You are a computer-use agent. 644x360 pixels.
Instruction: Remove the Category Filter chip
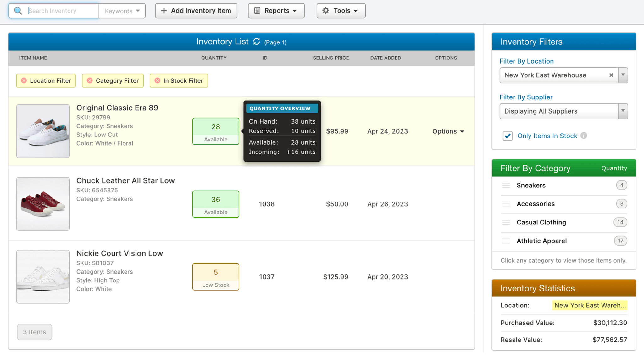(x=90, y=80)
